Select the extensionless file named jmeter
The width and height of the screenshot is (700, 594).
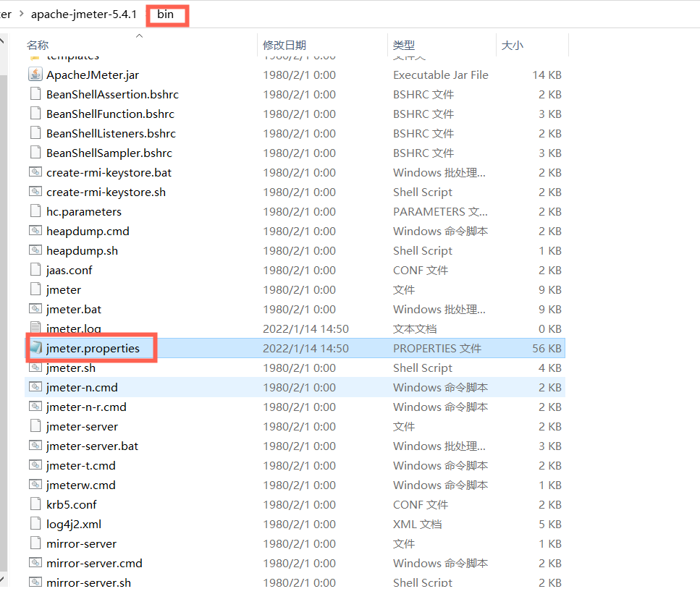tap(64, 289)
